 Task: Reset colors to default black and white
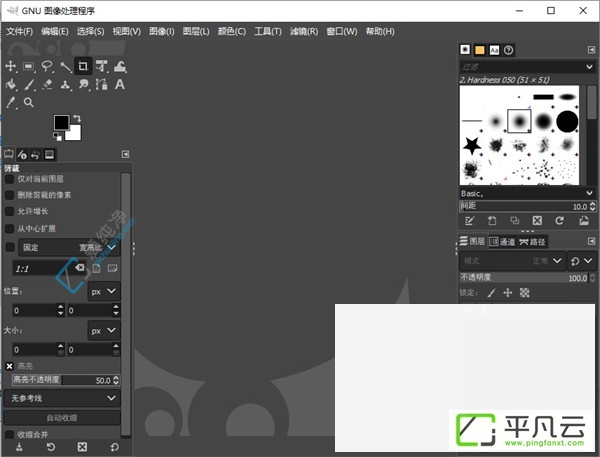[57, 137]
